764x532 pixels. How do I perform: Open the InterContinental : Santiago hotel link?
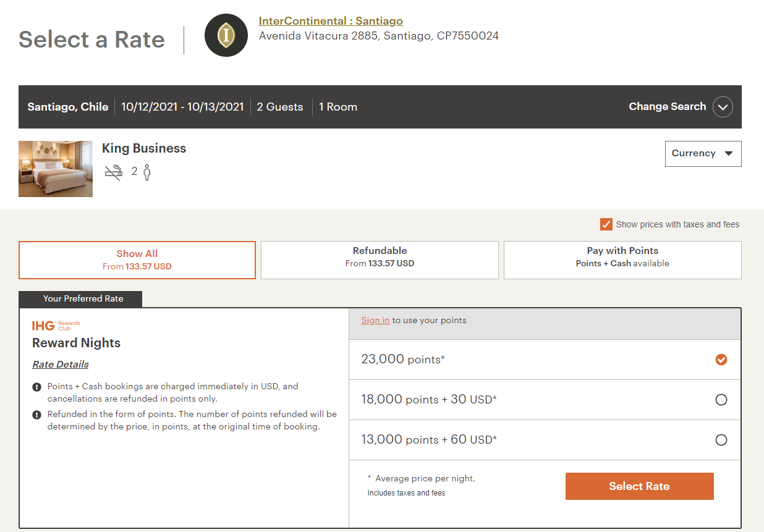pos(331,21)
